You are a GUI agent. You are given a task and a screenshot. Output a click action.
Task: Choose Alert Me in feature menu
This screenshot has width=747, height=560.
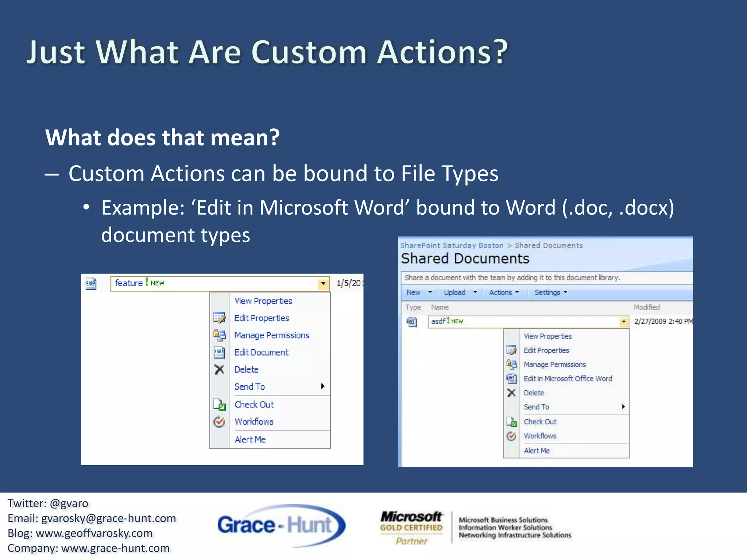coord(250,440)
